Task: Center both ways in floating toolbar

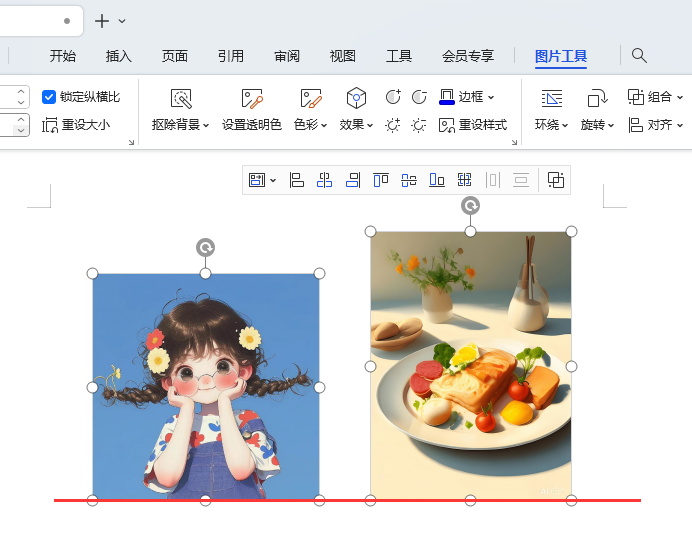Action: click(x=465, y=180)
